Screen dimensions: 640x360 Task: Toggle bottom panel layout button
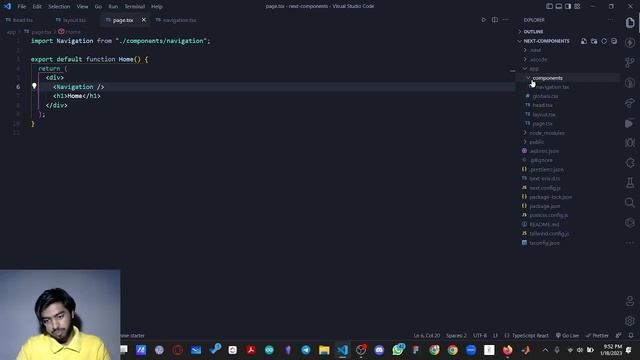[559, 6]
